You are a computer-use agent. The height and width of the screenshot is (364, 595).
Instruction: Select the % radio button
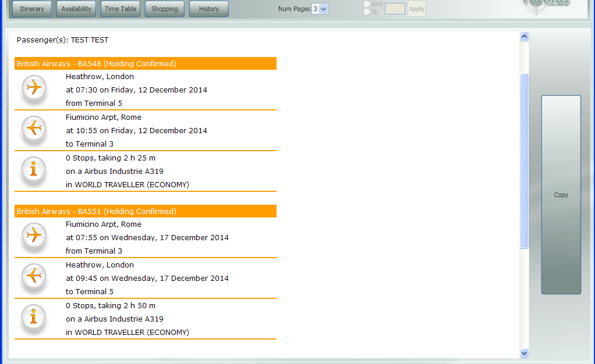tap(367, 12)
